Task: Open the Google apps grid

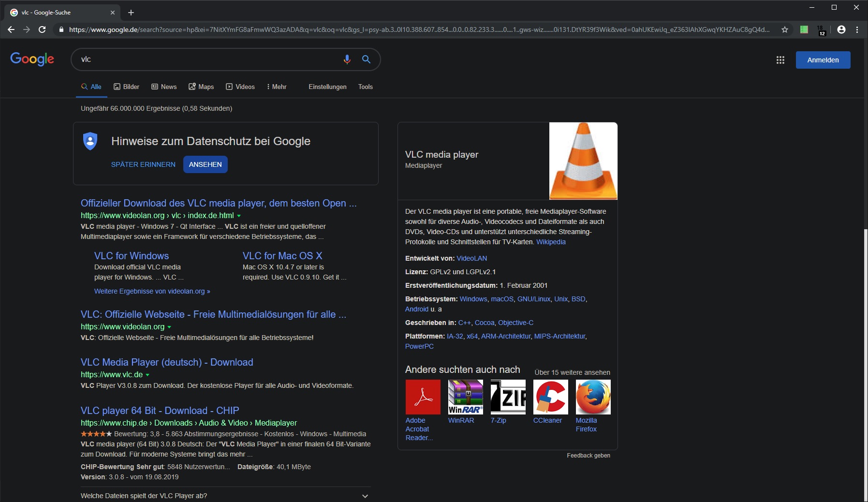Action: point(780,60)
